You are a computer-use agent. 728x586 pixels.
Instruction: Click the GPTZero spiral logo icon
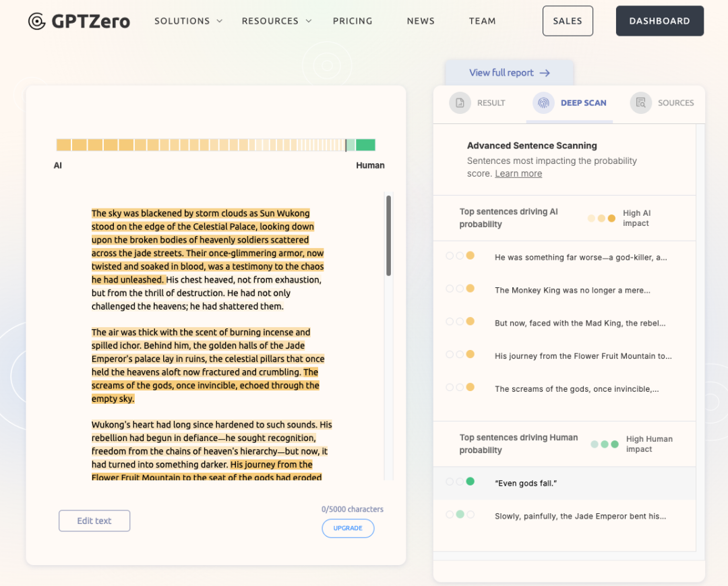point(36,21)
